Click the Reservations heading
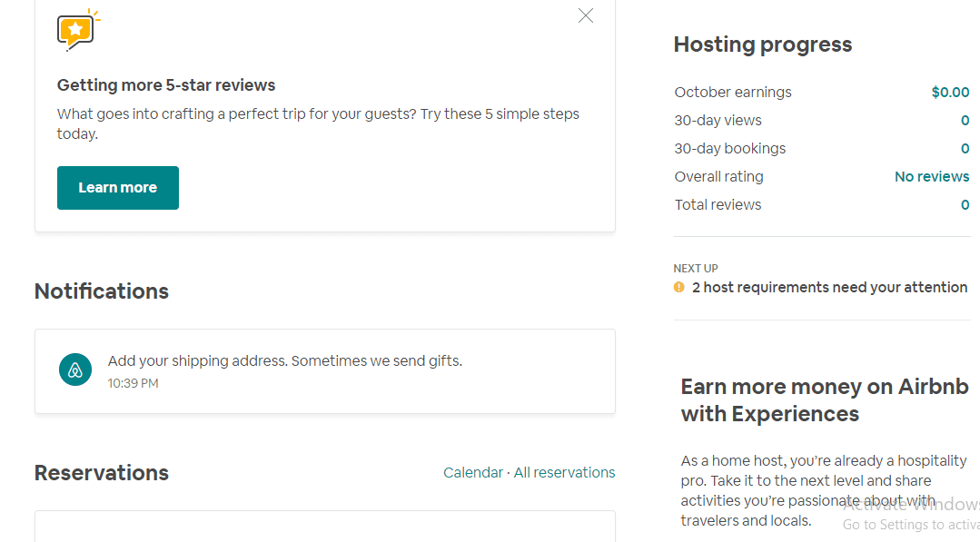The height and width of the screenshot is (542, 980). 101,473
